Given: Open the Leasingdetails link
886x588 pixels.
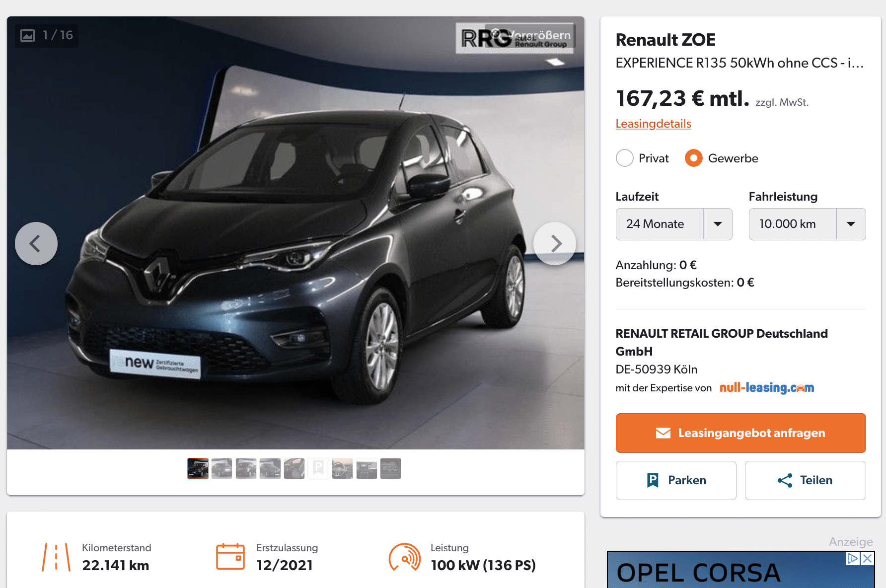Looking at the screenshot, I should (653, 124).
